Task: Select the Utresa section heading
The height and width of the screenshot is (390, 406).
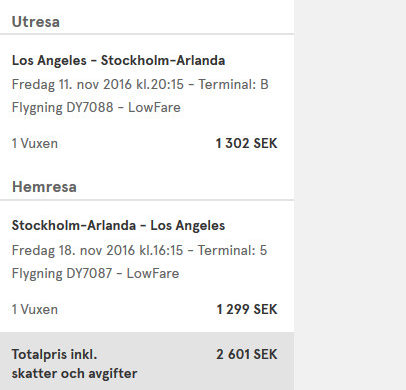Action: (x=36, y=22)
